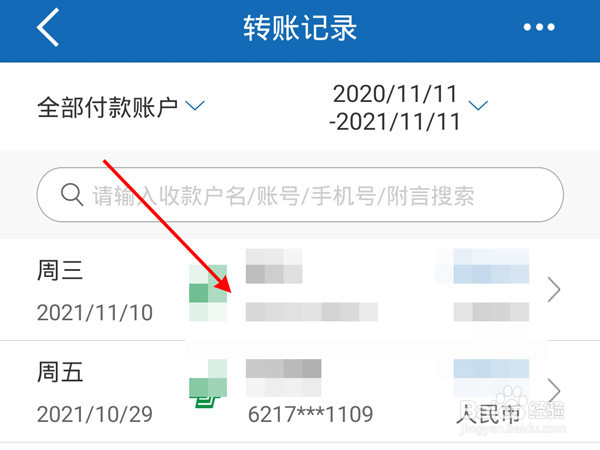The image size is (600, 450).
Task: Tap the green bank icon on 2021/10/29 record
Action: 208,383
